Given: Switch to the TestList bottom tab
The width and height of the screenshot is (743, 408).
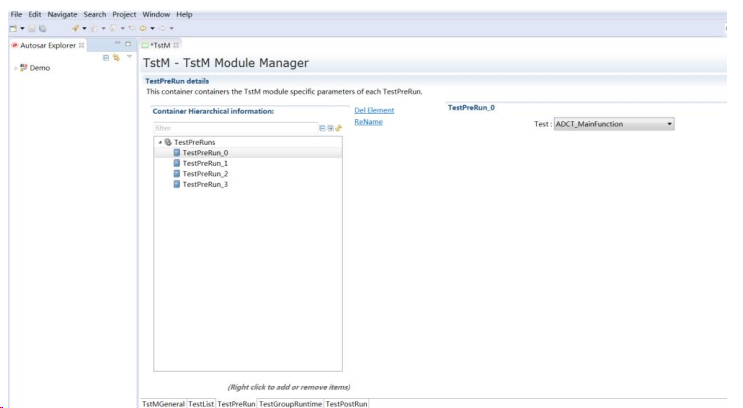Looking at the screenshot, I should (201, 404).
